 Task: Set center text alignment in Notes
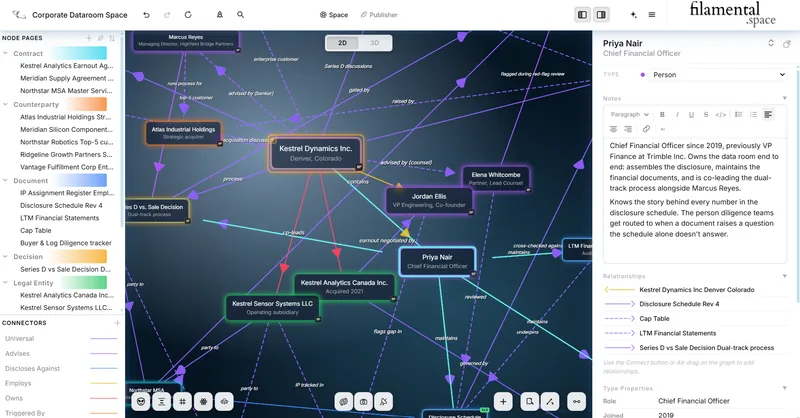pos(613,129)
